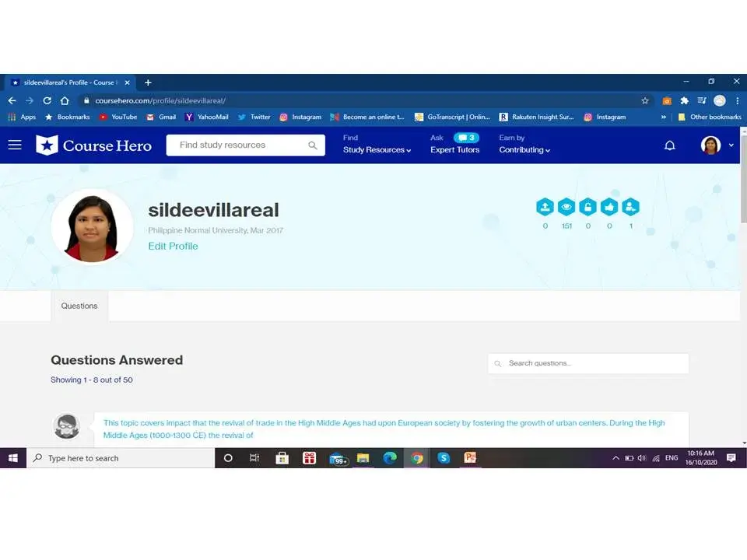The image size is (747, 560).
Task: Open Task View on taskbar
Action: click(254, 458)
